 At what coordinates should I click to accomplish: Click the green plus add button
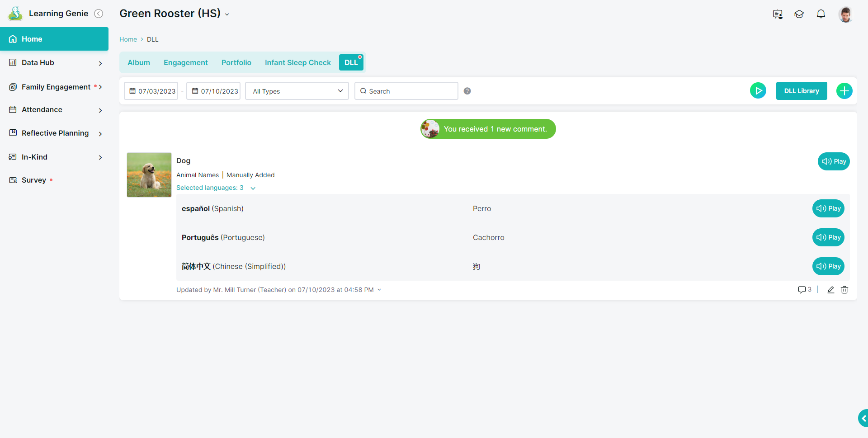844,91
